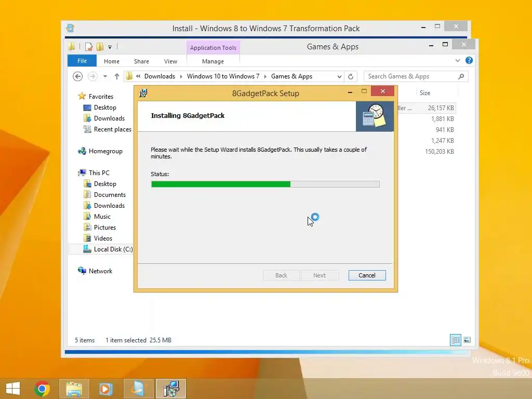Open File Explorer from taskbar

pyautogui.click(x=74, y=389)
